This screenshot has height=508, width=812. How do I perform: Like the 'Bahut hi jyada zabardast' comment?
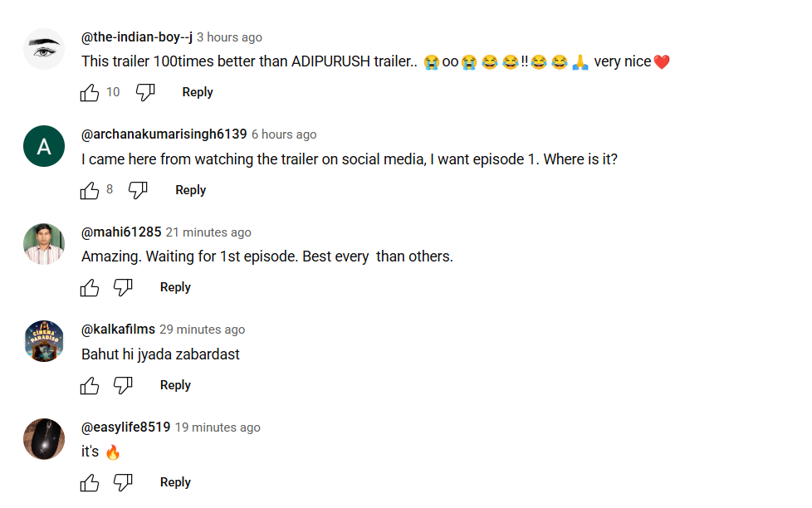(x=89, y=386)
